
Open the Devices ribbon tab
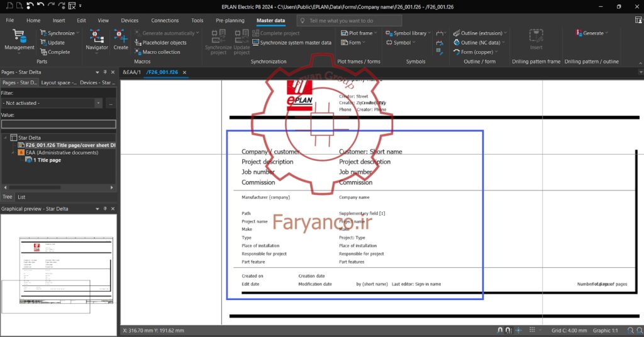[130, 21]
